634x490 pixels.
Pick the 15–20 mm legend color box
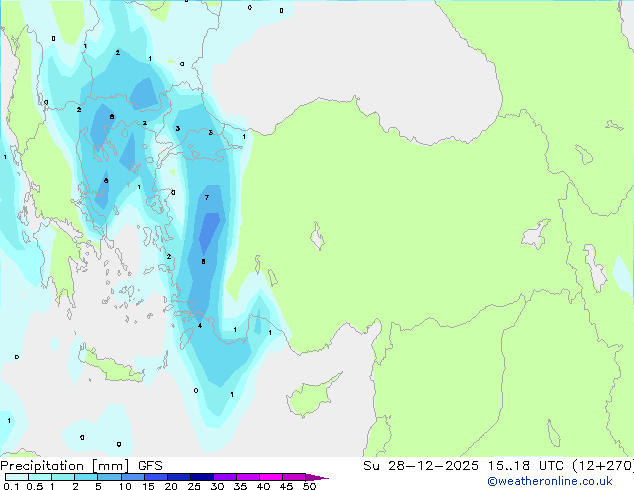[156, 477]
